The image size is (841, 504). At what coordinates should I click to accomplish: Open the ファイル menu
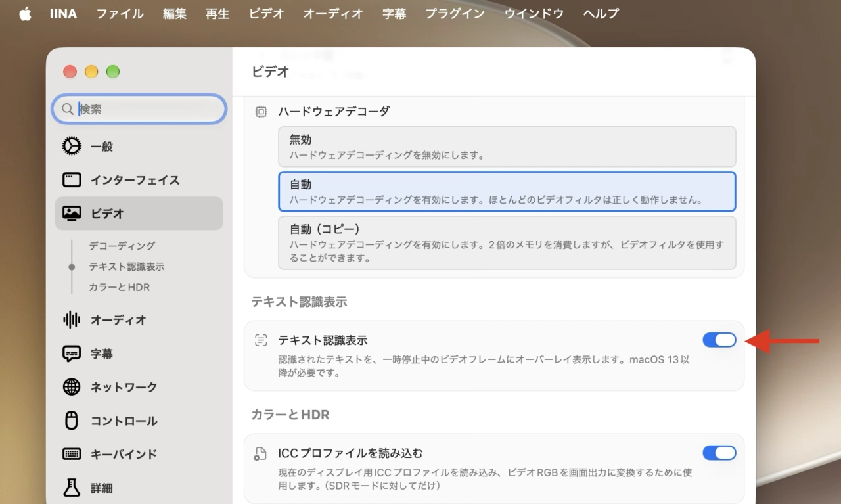120,14
